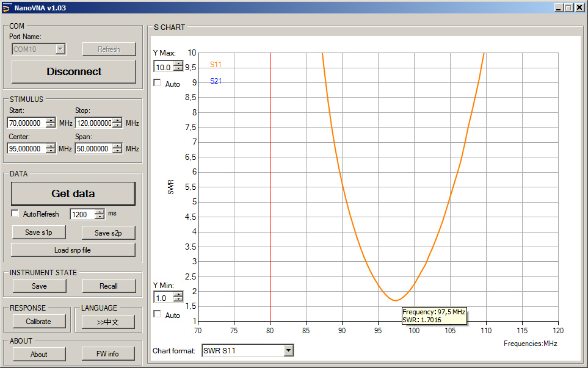Check the Auto box under Y Max
This screenshot has width=588, height=368.
[158, 83]
